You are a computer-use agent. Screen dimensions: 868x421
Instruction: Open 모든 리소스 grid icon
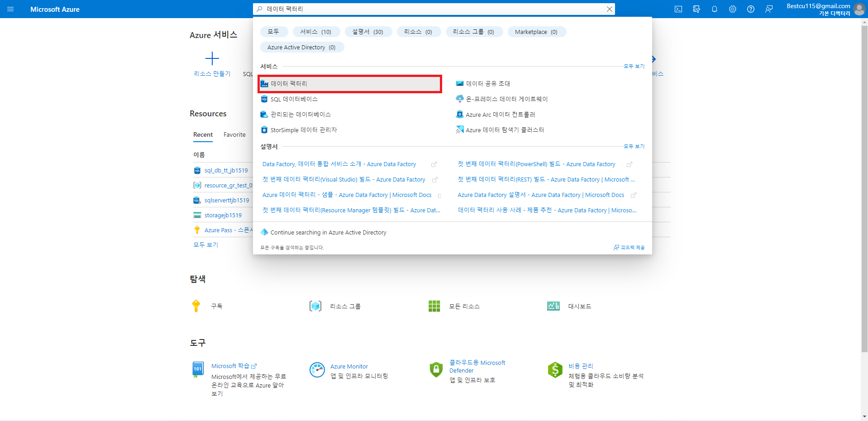[x=434, y=306]
